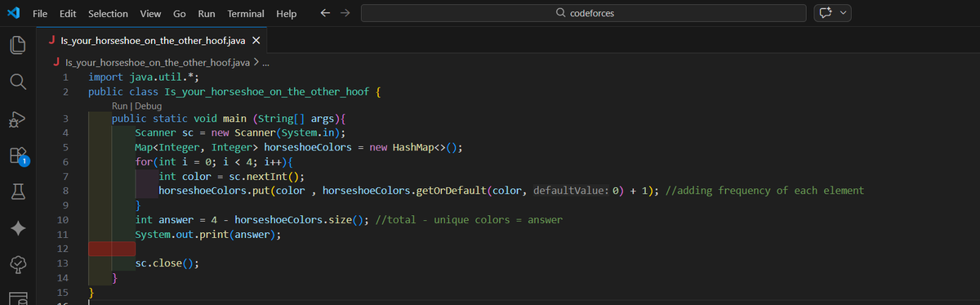Go forward using the right arrow
This screenshot has width=980, height=305.
pos(345,14)
